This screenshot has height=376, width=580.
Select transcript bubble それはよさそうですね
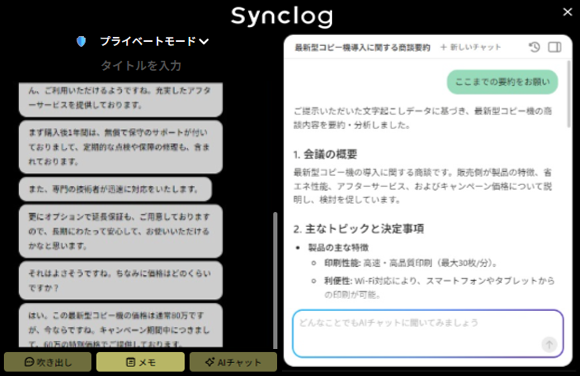coord(121,280)
